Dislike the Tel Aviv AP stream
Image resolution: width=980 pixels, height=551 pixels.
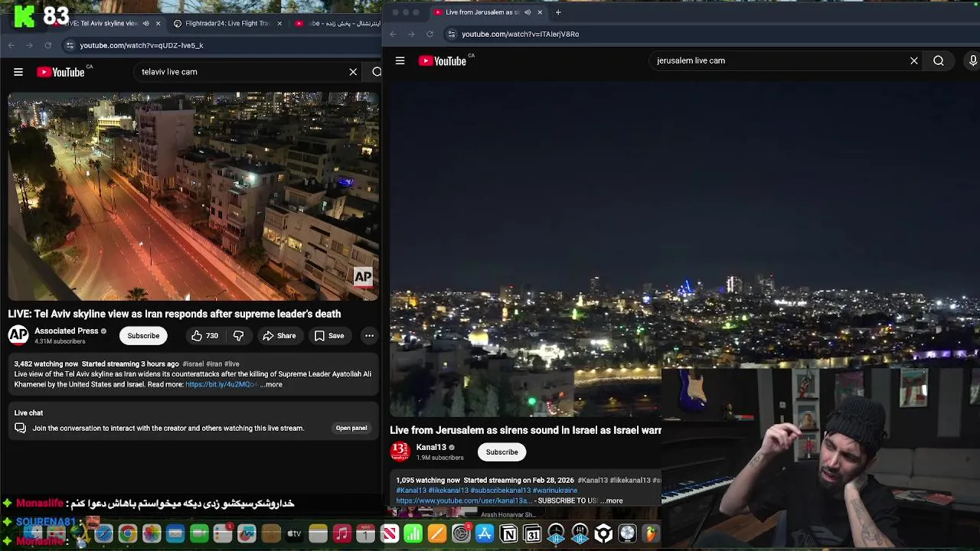click(x=238, y=335)
